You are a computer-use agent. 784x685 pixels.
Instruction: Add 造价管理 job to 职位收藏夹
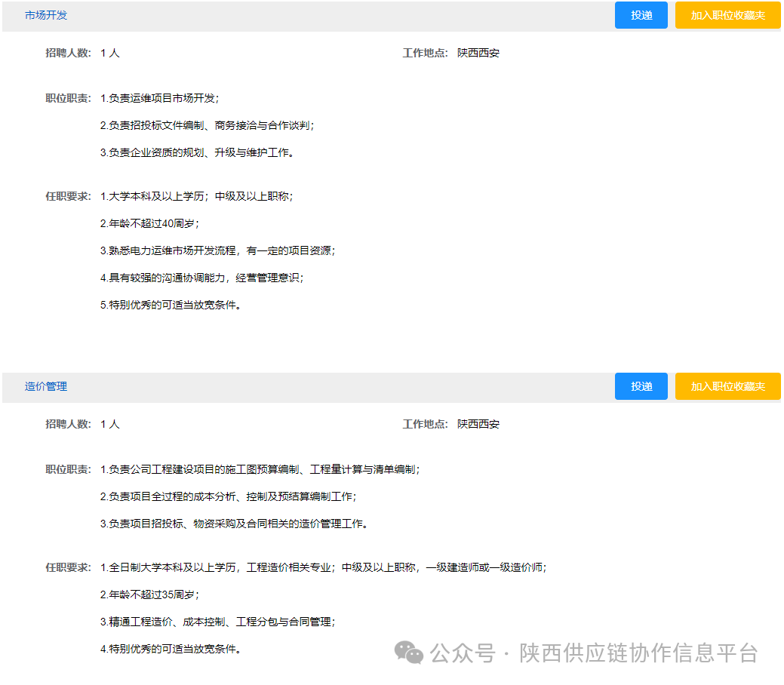(x=727, y=386)
